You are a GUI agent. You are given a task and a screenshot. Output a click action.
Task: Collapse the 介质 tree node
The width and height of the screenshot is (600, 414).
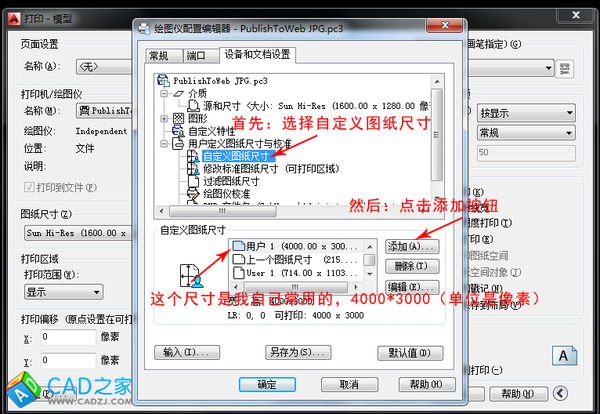coord(164,94)
